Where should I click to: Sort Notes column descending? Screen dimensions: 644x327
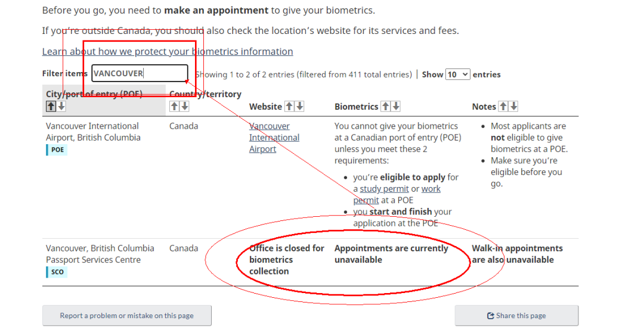tap(513, 107)
